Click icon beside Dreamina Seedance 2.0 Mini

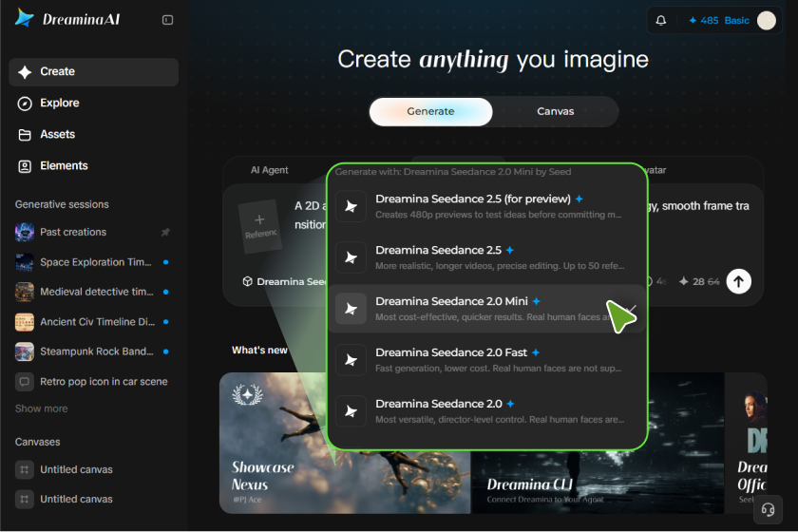(x=351, y=309)
